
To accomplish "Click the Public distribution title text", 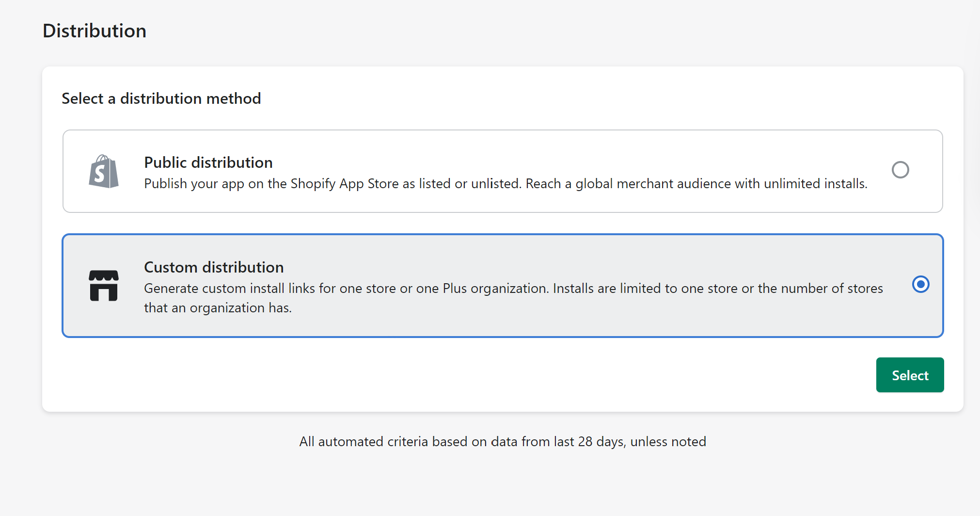I will (208, 162).
